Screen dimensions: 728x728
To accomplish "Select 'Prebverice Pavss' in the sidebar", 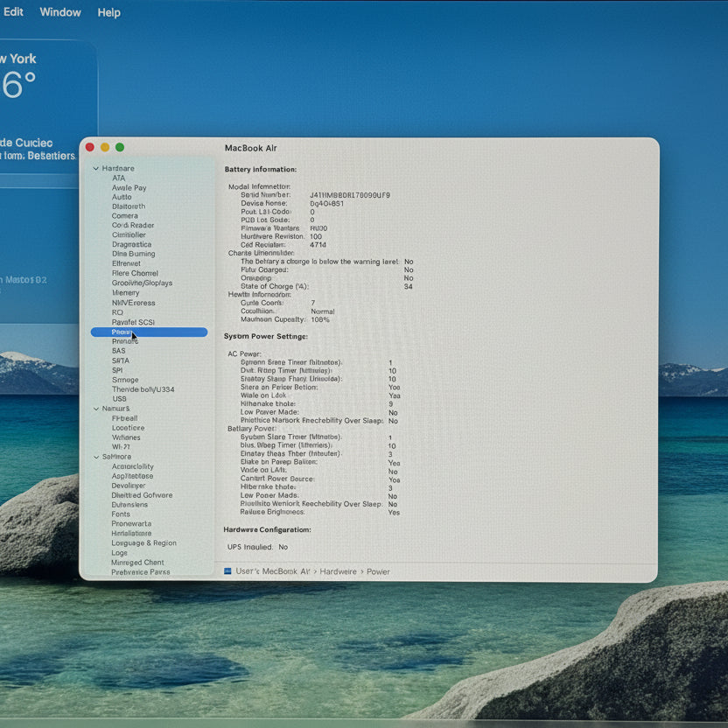I will [140, 572].
